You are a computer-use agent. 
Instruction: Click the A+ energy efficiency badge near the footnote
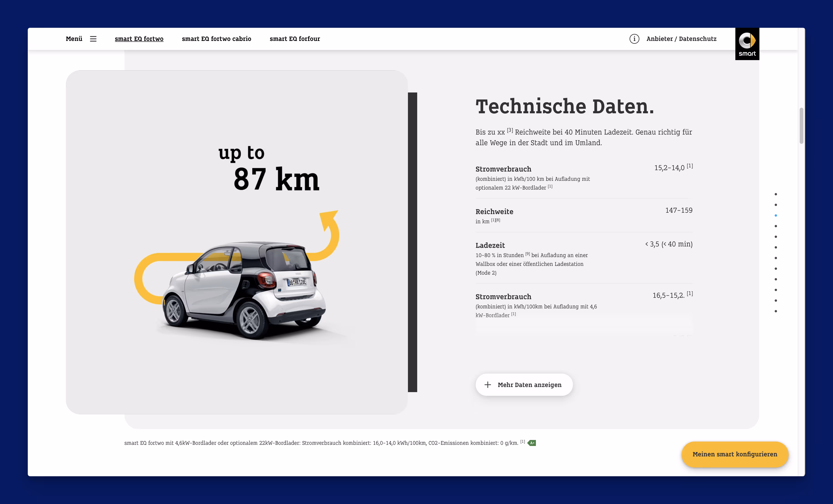pyautogui.click(x=532, y=443)
